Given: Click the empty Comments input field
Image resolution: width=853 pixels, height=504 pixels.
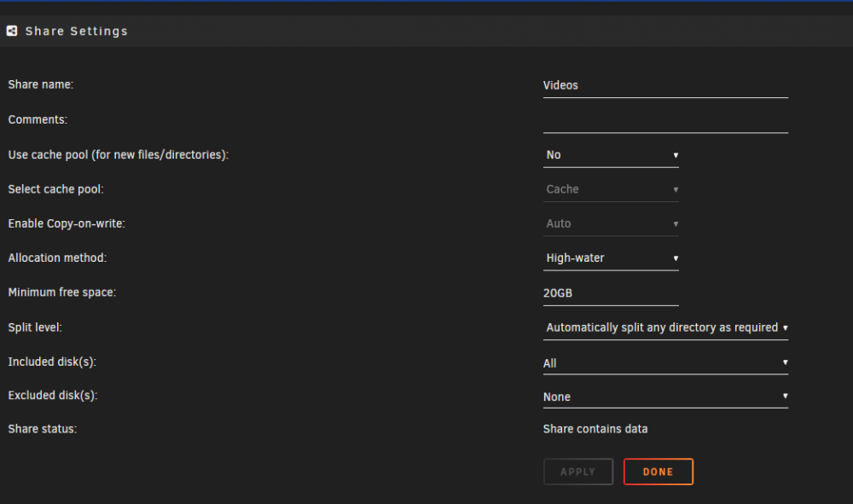Looking at the screenshot, I should pyautogui.click(x=665, y=120).
